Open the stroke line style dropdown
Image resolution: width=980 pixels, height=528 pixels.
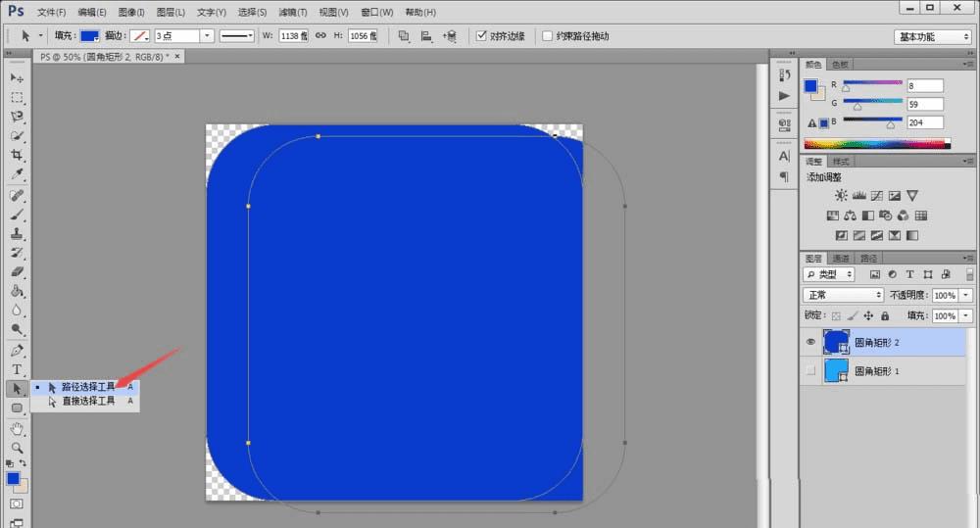point(237,35)
